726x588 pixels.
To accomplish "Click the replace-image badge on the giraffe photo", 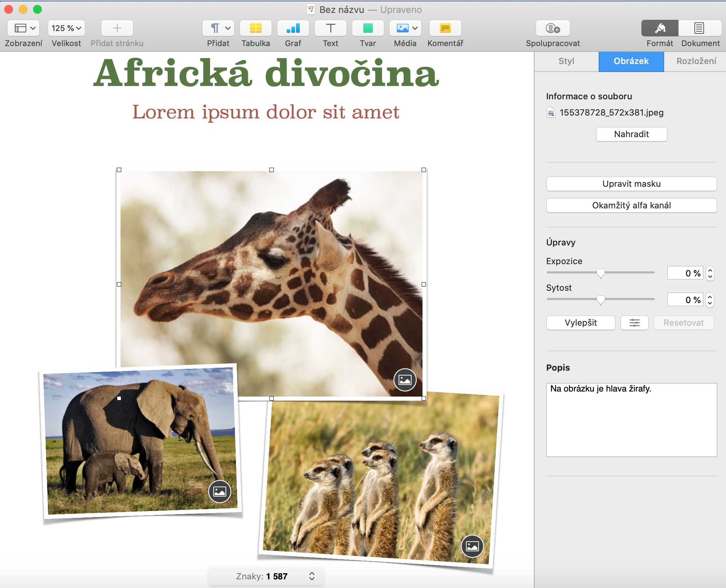I will click(x=405, y=380).
